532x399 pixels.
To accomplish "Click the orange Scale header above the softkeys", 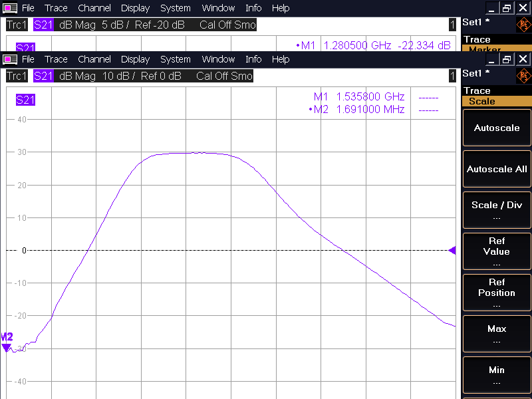I will [496, 102].
